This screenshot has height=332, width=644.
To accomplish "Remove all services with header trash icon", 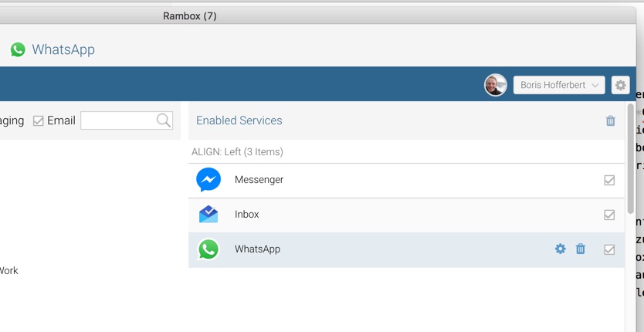I will click(611, 120).
